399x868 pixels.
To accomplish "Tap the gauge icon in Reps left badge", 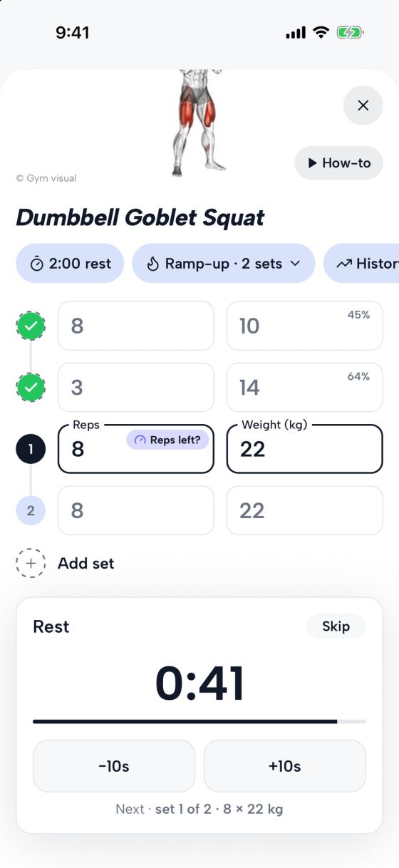I will tap(140, 440).
